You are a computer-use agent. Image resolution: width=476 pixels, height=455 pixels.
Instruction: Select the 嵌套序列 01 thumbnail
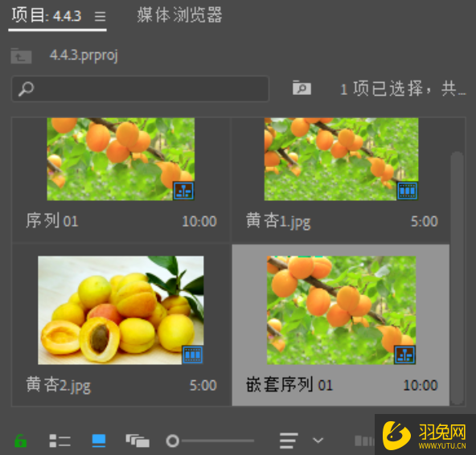click(x=341, y=310)
